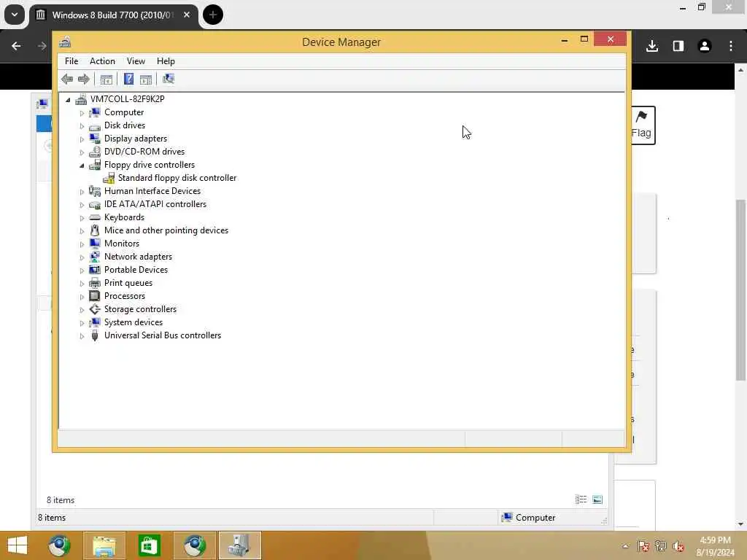Collapse the VM7COLL-82F9K2P root node
The image size is (747, 560).
tap(68, 99)
